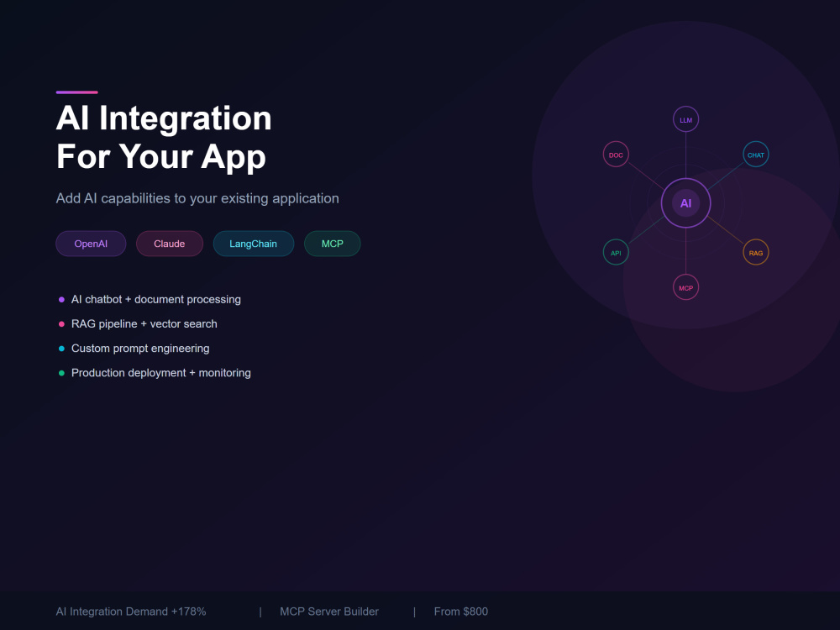Viewport: 840px width, 630px height.
Task: Click the MCP pill tag
Action: [332, 244]
